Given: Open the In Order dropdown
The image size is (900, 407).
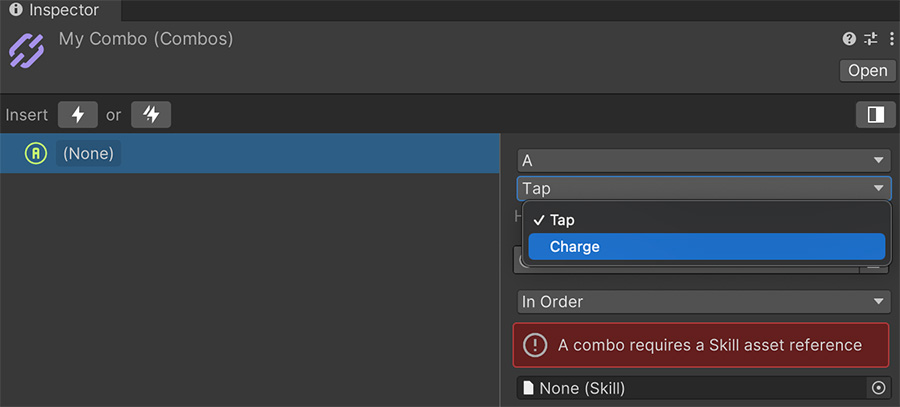Looking at the screenshot, I should [x=704, y=301].
